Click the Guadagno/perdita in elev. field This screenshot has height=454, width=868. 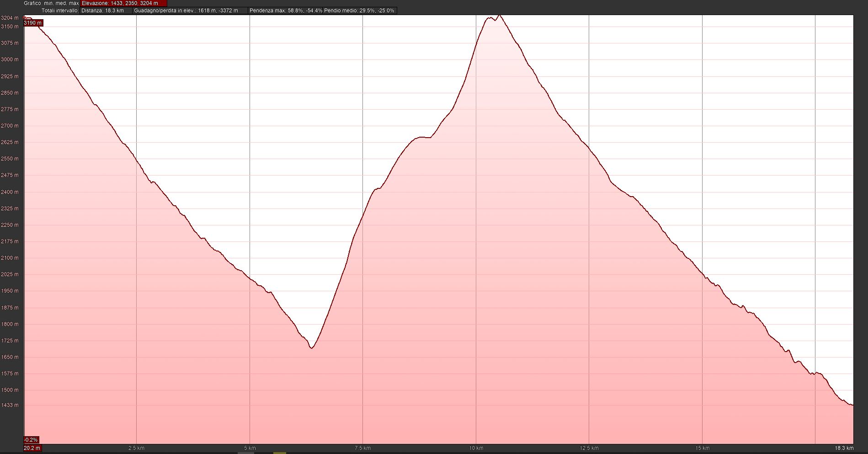(x=190, y=11)
